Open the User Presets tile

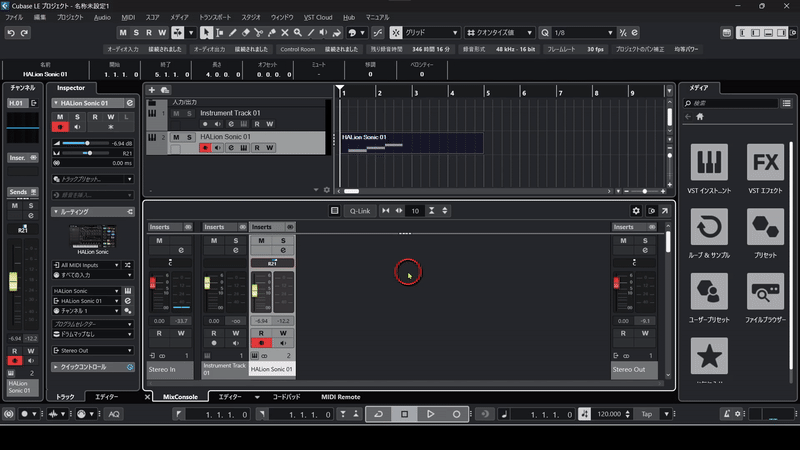point(709,291)
